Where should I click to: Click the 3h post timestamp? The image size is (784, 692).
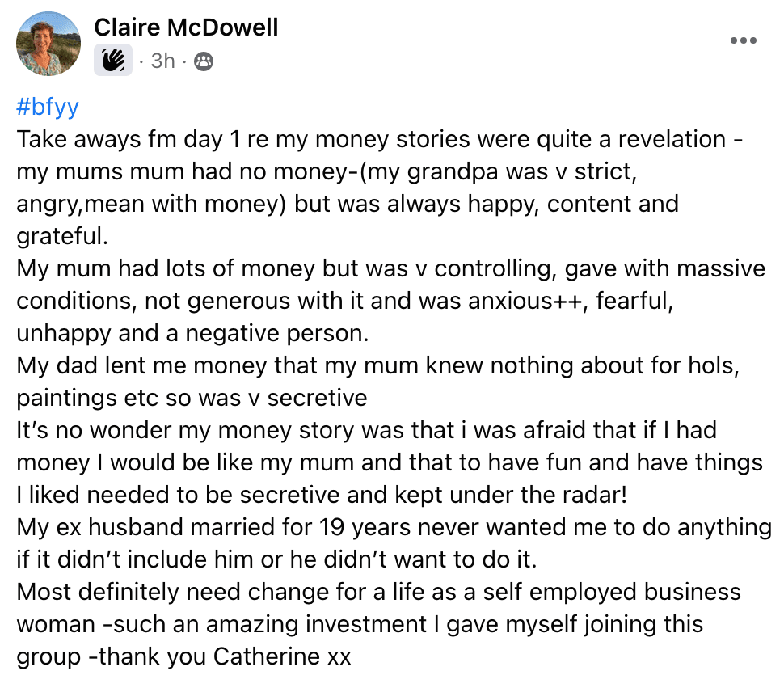[162, 61]
